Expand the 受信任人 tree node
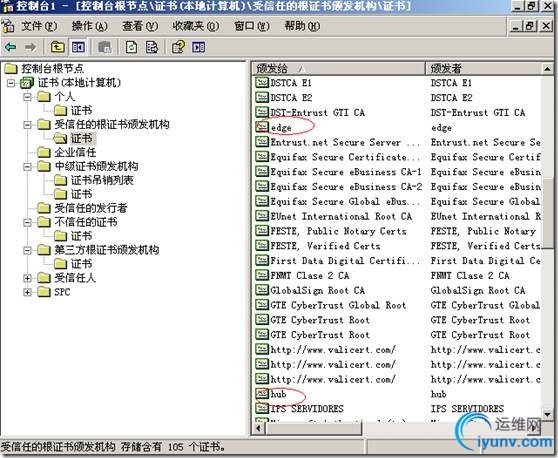558x458 pixels. 27,278
